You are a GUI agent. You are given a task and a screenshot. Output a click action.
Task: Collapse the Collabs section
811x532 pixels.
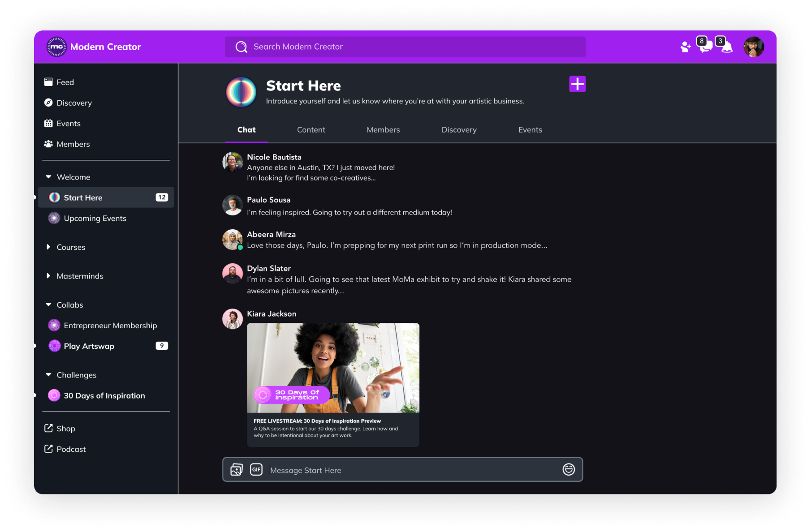click(x=48, y=305)
